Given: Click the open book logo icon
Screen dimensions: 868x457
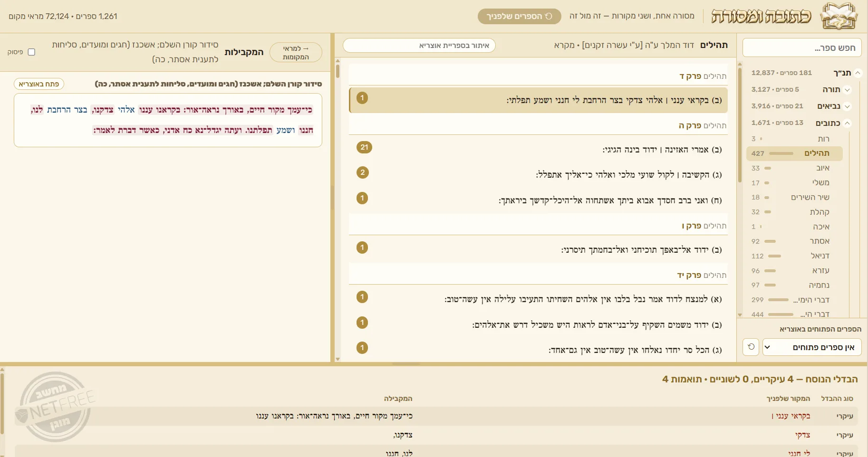Looking at the screenshot, I should pyautogui.click(x=839, y=16).
